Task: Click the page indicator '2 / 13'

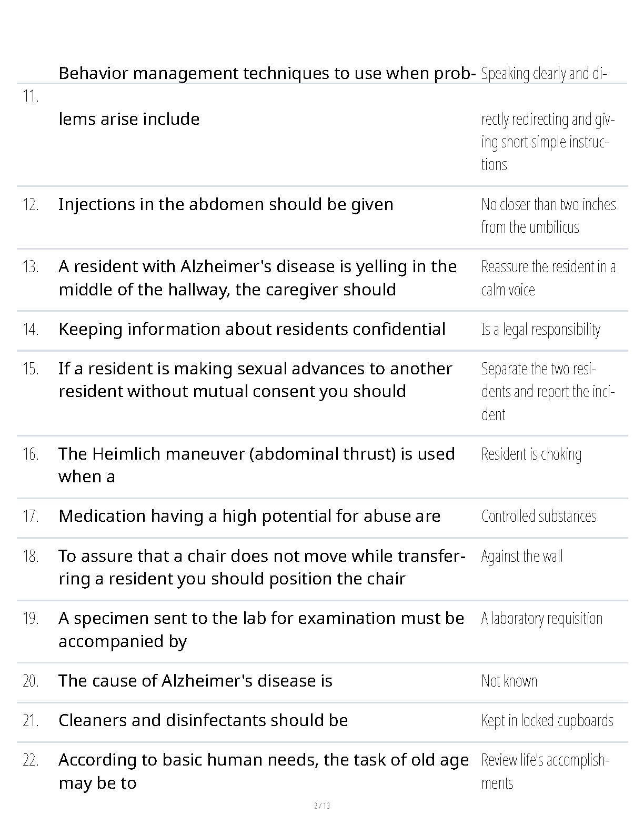Action: click(x=322, y=806)
